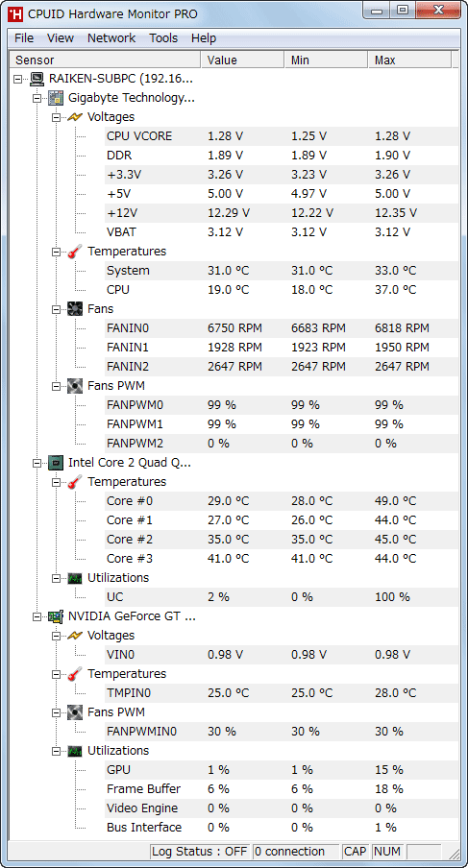468x868 pixels.
Task: Click the motherboard Voltages lightning icon
Action: tap(75, 117)
